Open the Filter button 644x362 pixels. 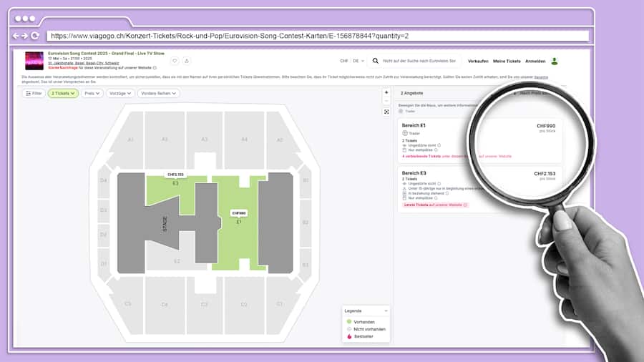click(x=34, y=93)
